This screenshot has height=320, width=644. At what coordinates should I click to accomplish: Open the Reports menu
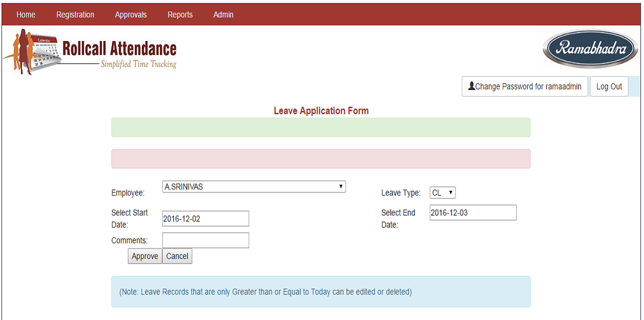click(180, 14)
